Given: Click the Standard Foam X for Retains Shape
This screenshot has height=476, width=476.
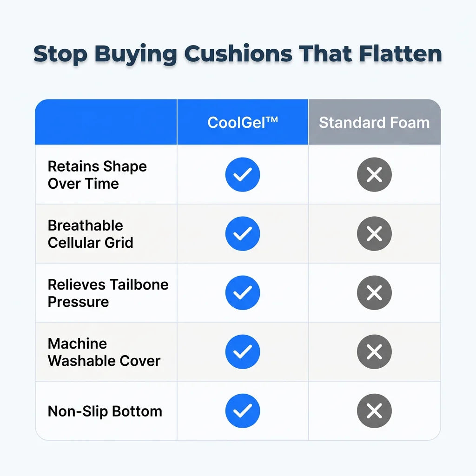Looking at the screenshot, I should point(374,175).
